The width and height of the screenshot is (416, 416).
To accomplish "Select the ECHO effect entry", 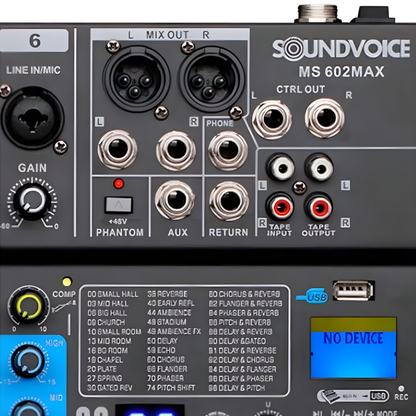I will click(x=161, y=350).
